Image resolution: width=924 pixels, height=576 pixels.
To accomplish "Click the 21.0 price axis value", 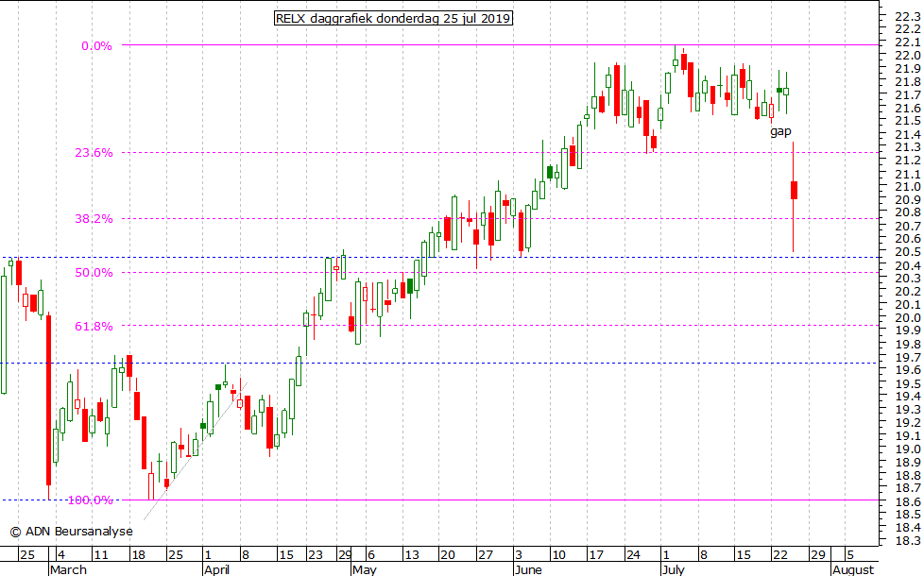I will (908, 187).
